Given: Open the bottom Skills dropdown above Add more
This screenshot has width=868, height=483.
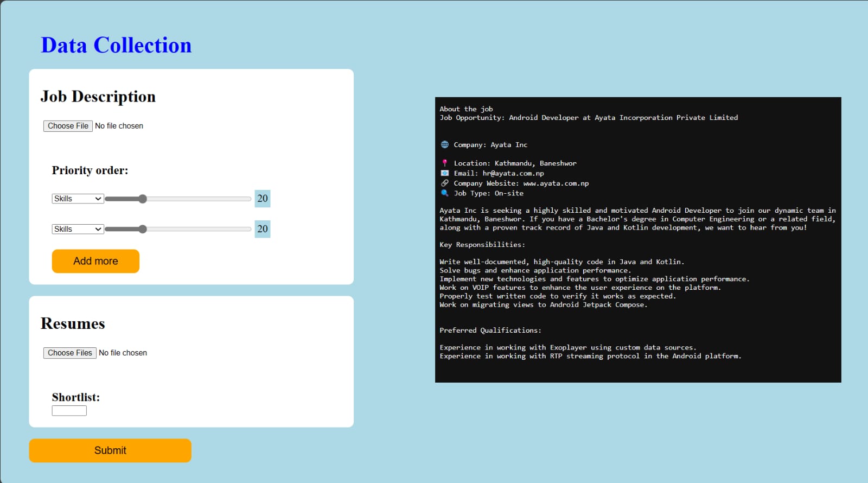Looking at the screenshot, I should click(x=78, y=229).
